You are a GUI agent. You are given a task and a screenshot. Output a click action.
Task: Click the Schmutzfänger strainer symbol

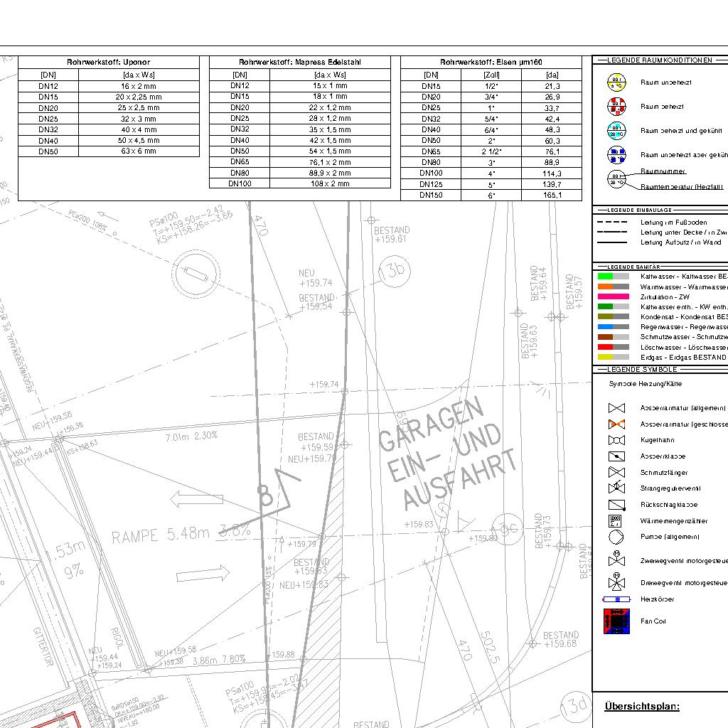point(616,473)
